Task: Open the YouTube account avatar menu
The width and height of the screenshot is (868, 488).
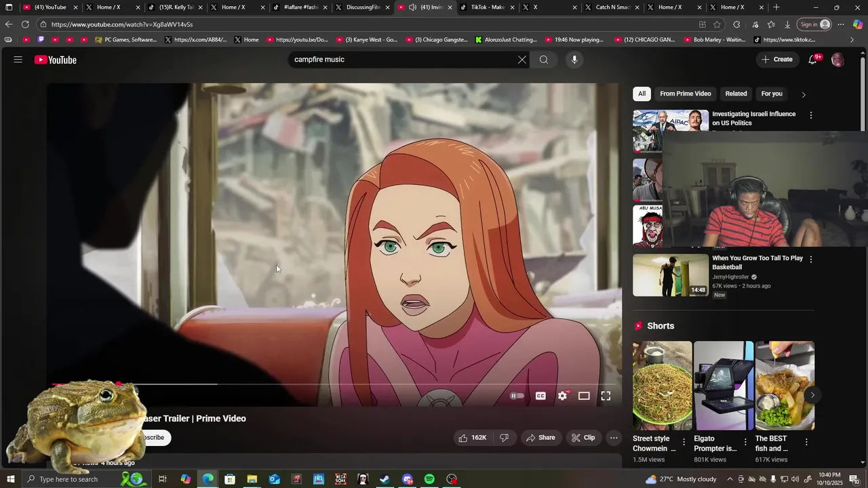Action: point(837,60)
